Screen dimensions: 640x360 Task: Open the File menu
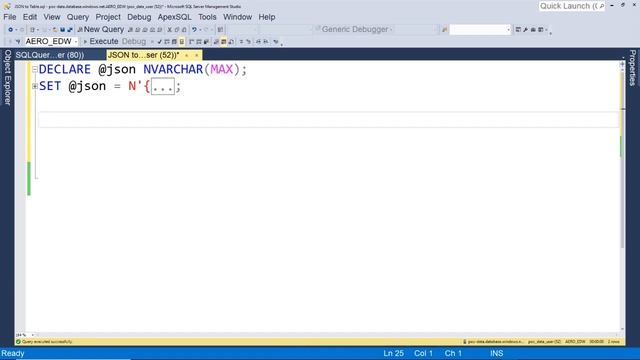coord(10,17)
